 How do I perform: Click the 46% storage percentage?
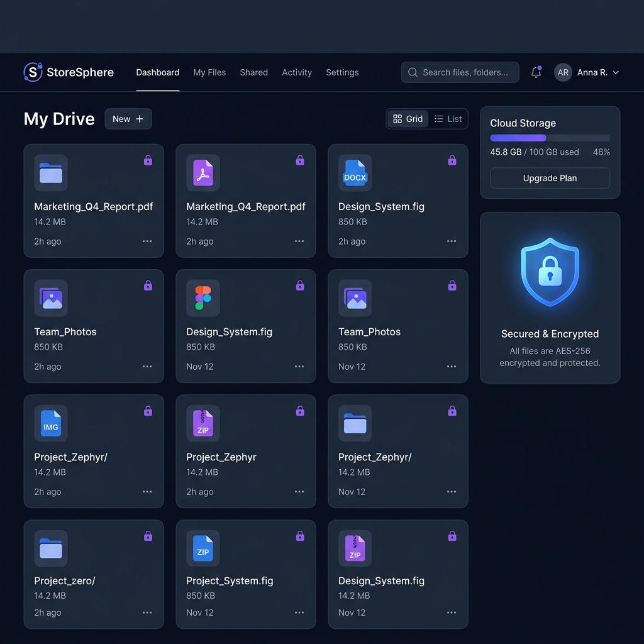pyautogui.click(x=601, y=152)
